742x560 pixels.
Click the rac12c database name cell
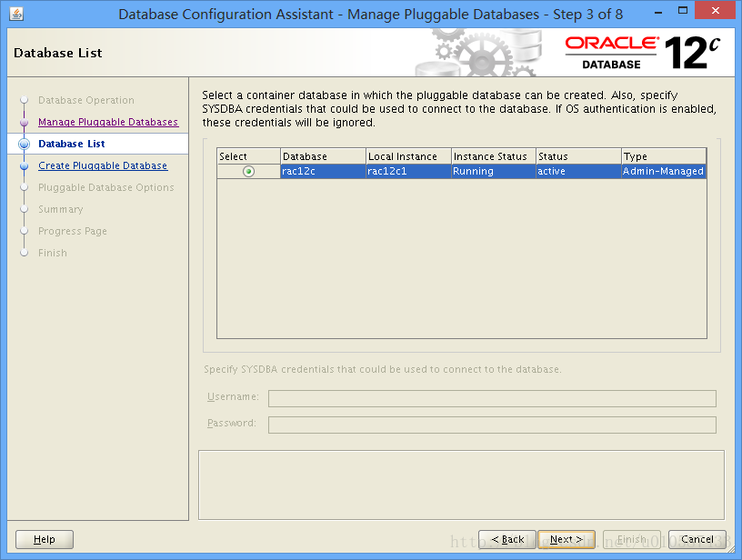click(x=323, y=171)
